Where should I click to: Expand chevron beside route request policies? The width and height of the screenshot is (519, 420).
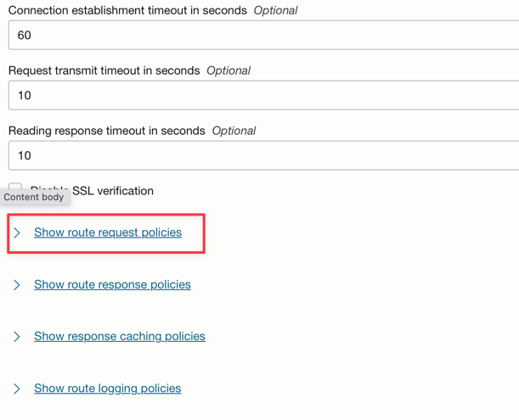click(17, 232)
